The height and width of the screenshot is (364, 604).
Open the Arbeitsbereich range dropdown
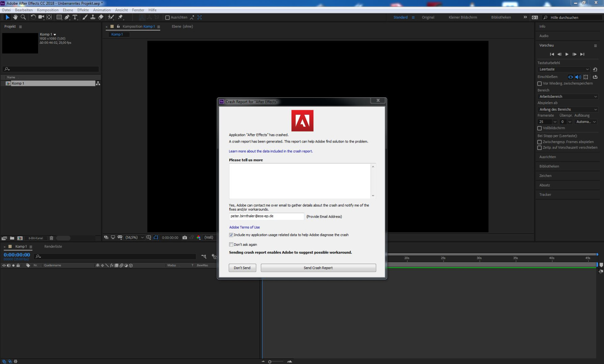tap(568, 97)
